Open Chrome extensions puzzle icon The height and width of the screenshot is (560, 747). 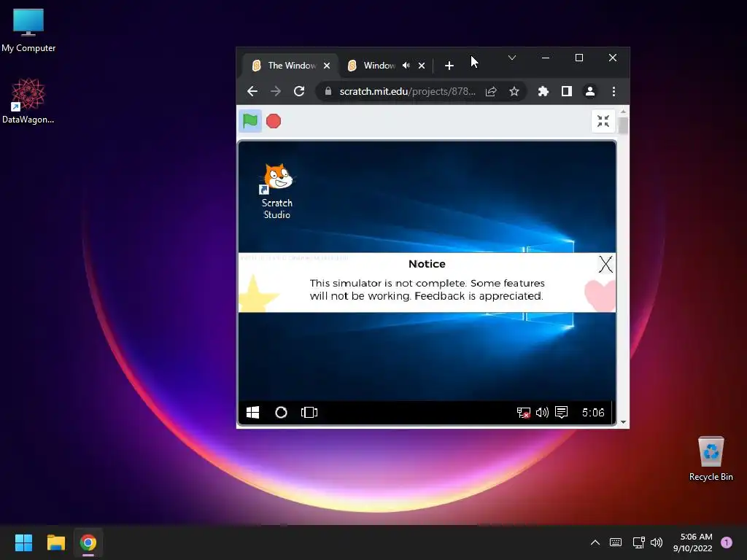tap(543, 91)
